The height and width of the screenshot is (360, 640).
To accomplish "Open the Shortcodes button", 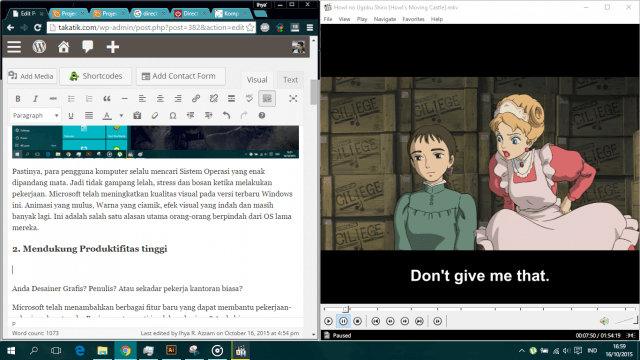I will [x=96, y=76].
